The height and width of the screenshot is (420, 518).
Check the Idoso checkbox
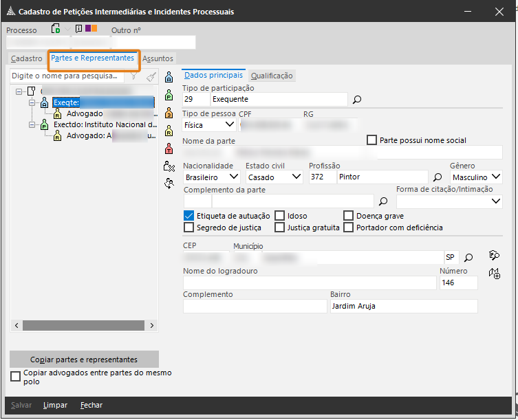coord(279,216)
